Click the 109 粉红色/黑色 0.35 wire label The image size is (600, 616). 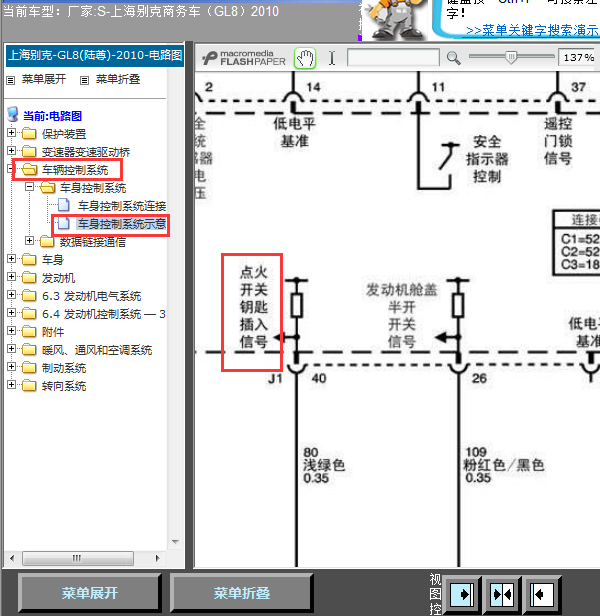click(x=503, y=465)
